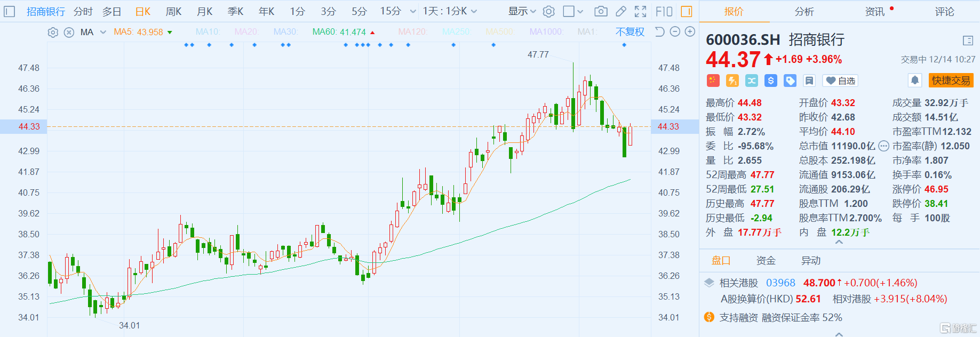Toggle MA1000 line visibility
Image resolution: width=980 pixels, height=337 pixels.
pos(546,32)
